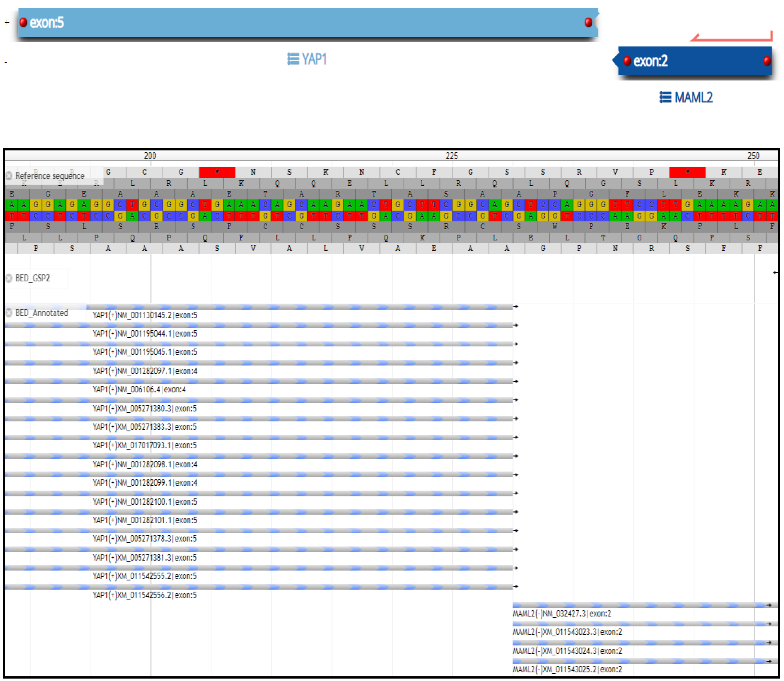Close the BED_Annotated track
This screenshot has width=784, height=681.
click(x=9, y=313)
